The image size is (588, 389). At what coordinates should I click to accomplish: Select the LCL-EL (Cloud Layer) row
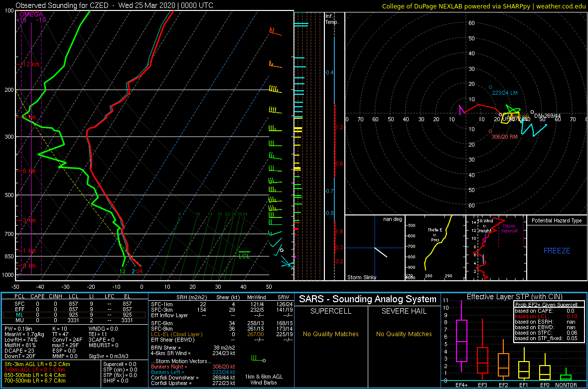pos(222,334)
